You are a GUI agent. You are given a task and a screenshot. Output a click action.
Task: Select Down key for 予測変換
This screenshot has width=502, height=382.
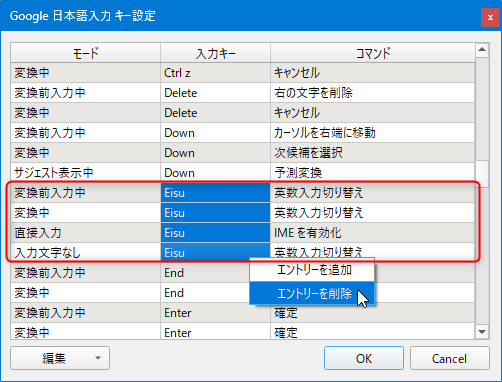point(215,173)
